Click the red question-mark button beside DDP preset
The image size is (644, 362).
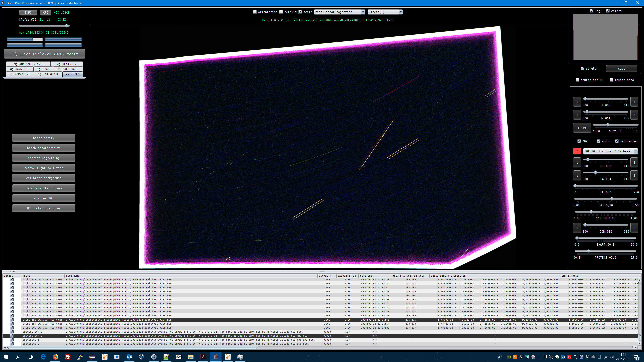pos(577,151)
